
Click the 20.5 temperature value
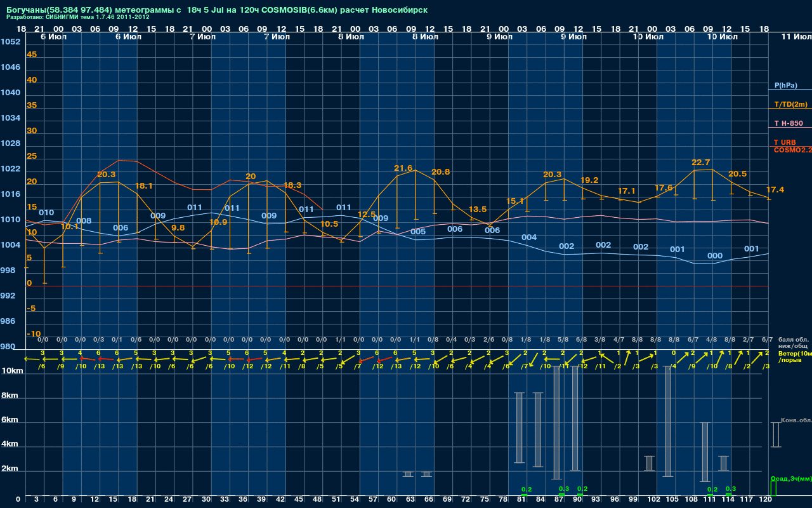coord(738,174)
